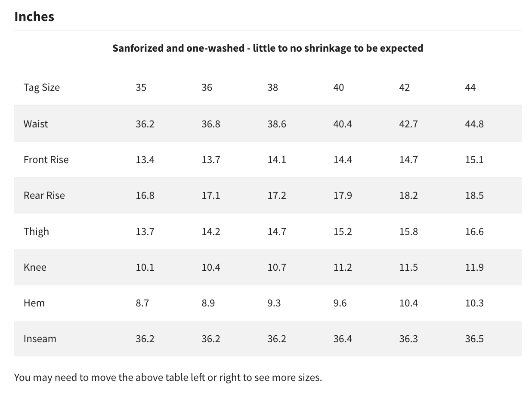Select the 17.9 rear rise value
This screenshot has height=402, width=532.
point(343,195)
